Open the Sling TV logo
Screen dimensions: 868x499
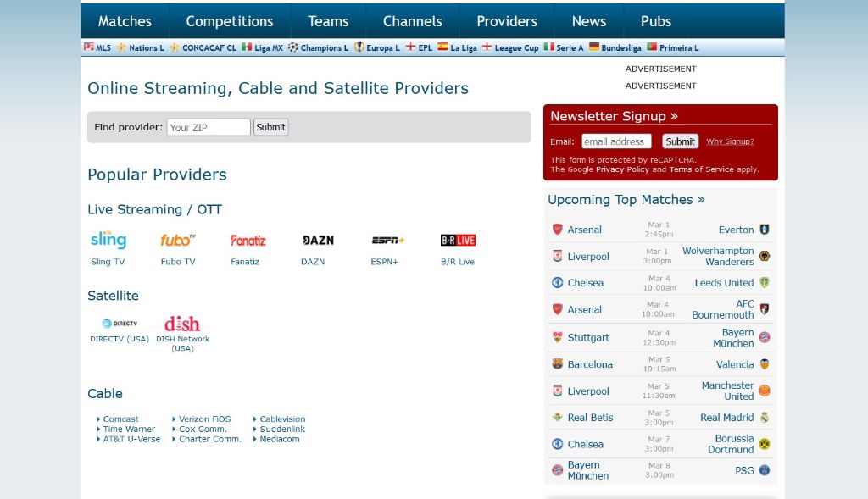click(x=108, y=240)
